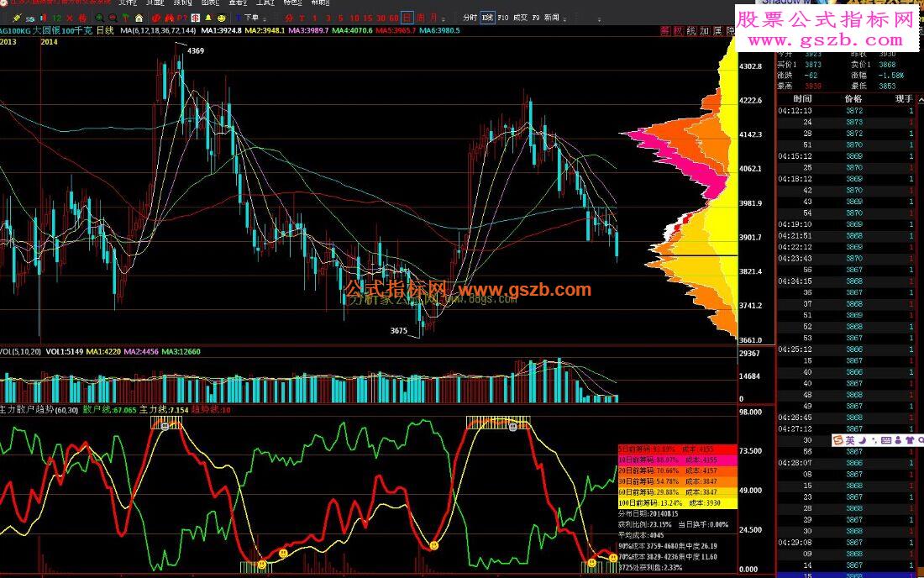Click the '权' button above chart
This screenshot has height=578, width=924.
coord(678,30)
